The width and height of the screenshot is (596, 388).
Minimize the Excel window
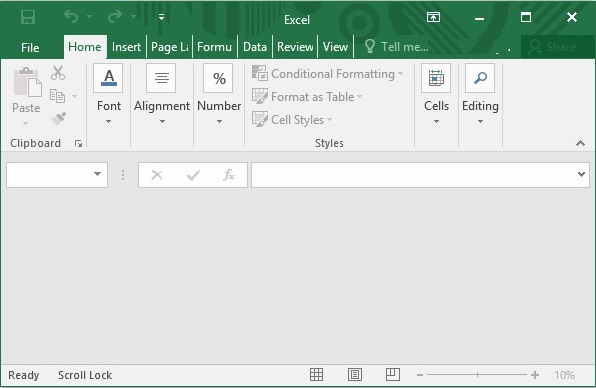coord(479,18)
